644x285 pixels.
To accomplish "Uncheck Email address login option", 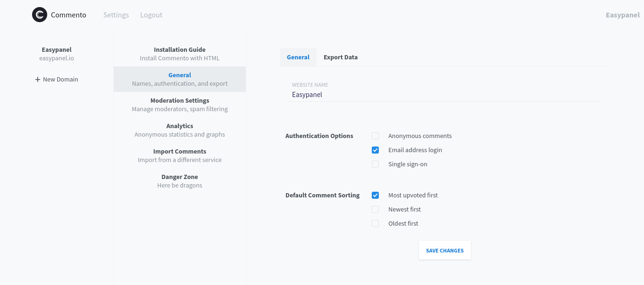I will pyautogui.click(x=376, y=150).
